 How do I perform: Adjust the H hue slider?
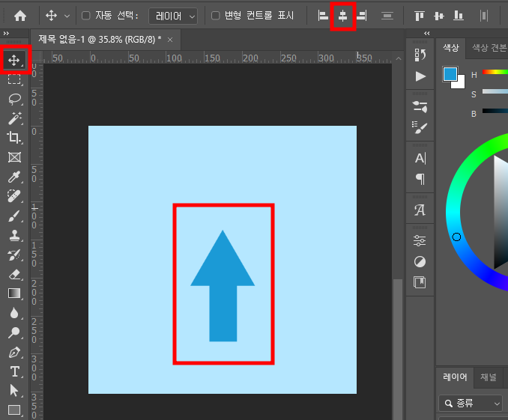[495, 72]
